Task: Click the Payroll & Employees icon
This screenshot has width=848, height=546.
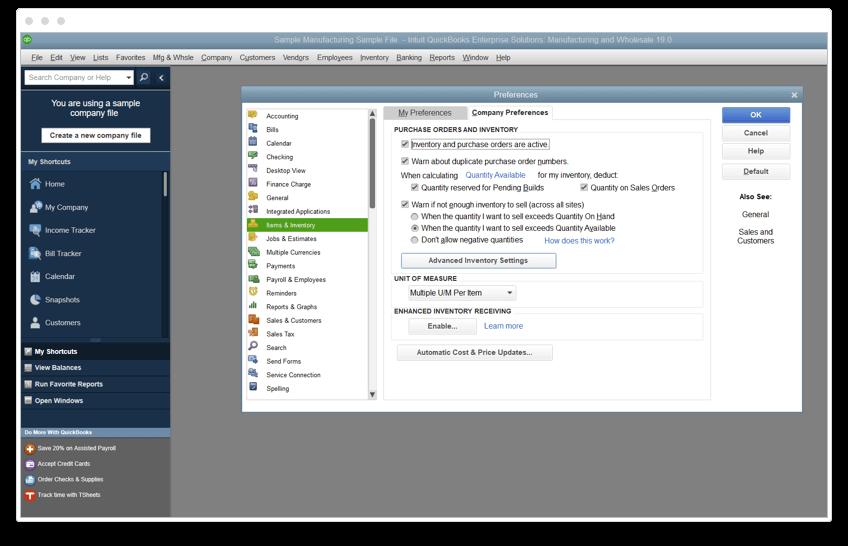Action: 253,278
